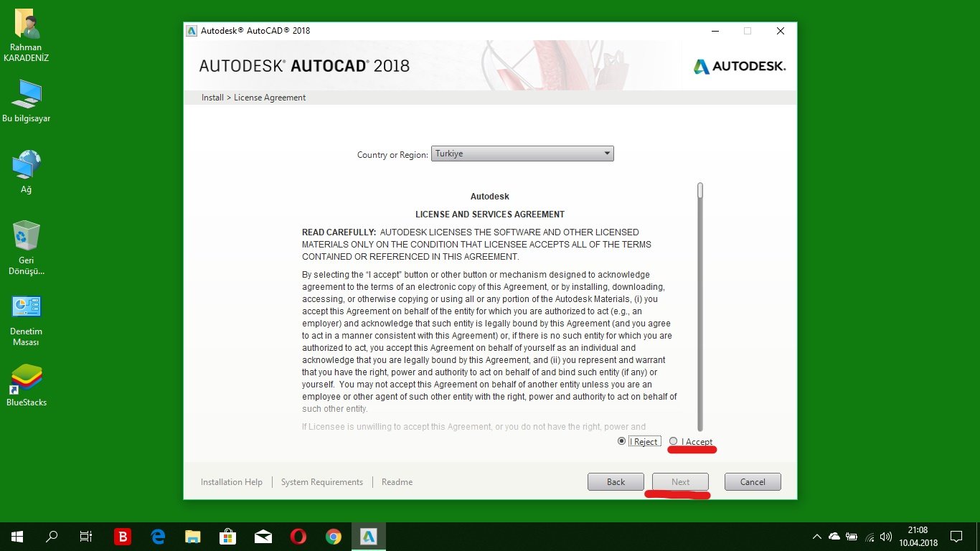Open the System Requirements link
The height and width of the screenshot is (551, 980).
[322, 482]
